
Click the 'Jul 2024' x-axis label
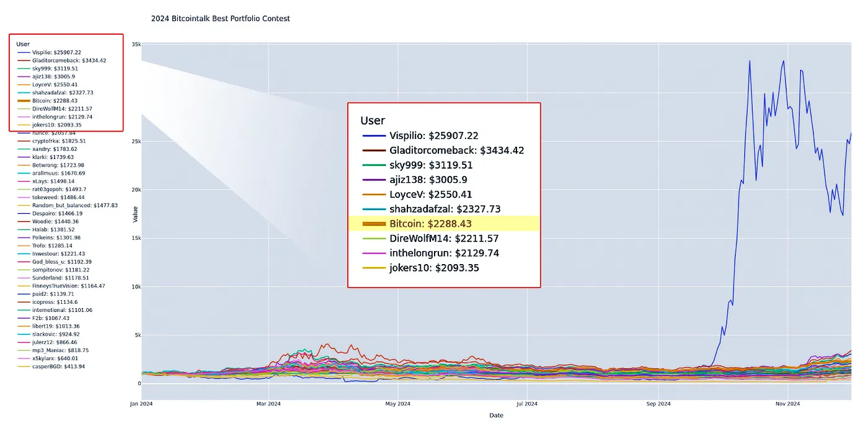click(526, 404)
